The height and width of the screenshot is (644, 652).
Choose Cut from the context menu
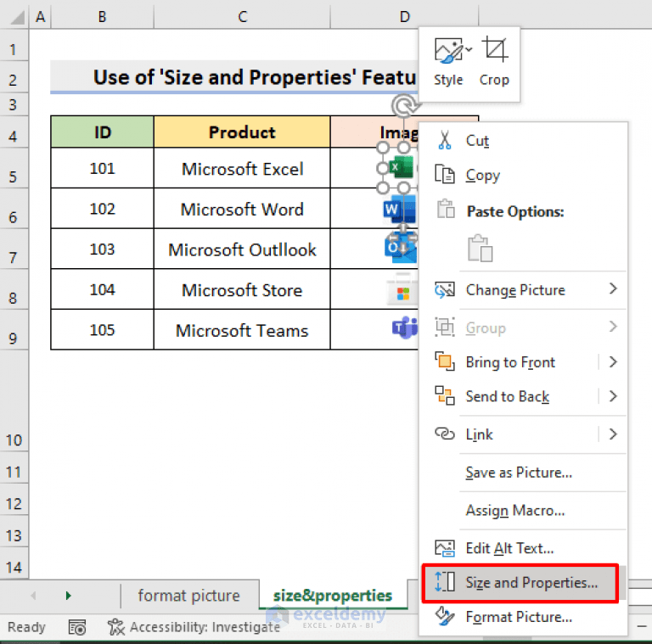pyautogui.click(x=523, y=141)
